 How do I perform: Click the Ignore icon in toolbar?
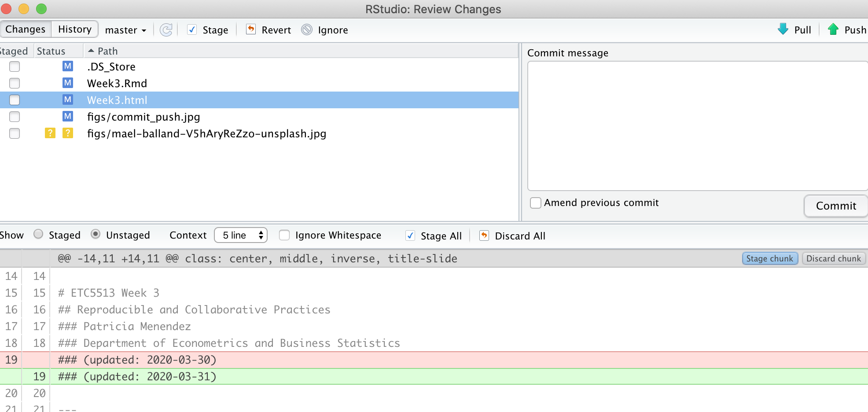pyautogui.click(x=307, y=30)
